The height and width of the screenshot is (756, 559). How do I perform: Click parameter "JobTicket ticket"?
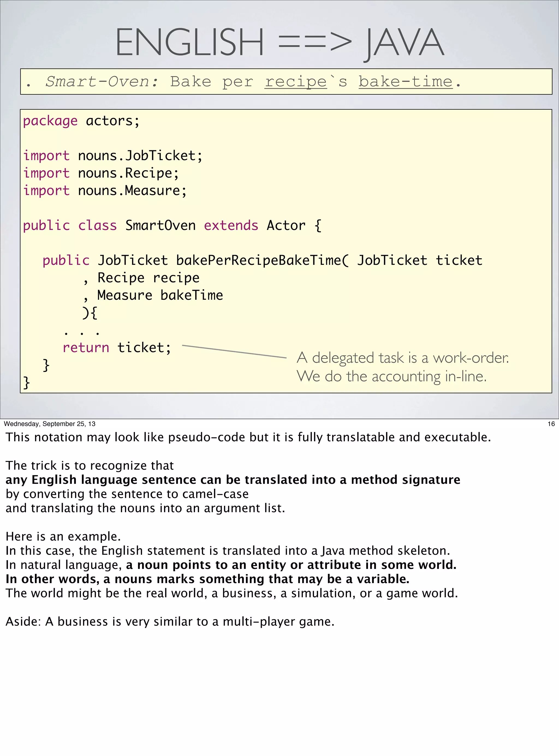[420, 260]
